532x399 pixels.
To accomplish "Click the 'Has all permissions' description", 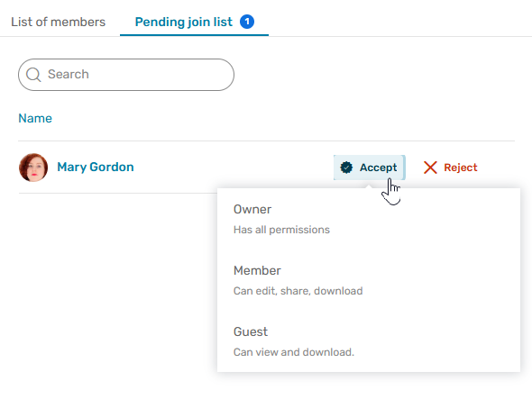I will click(x=281, y=230).
